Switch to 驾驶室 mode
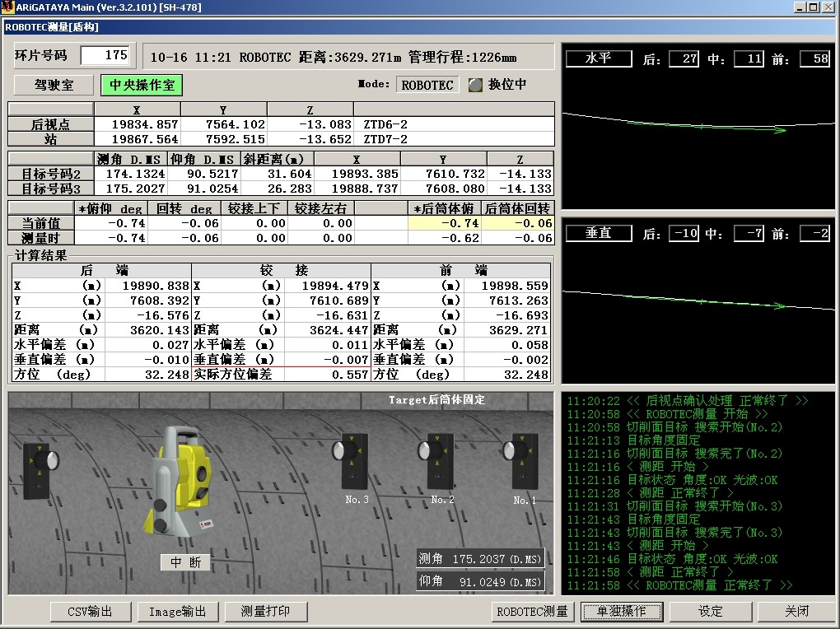This screenshot has width=840, height=629. point(54,85)
